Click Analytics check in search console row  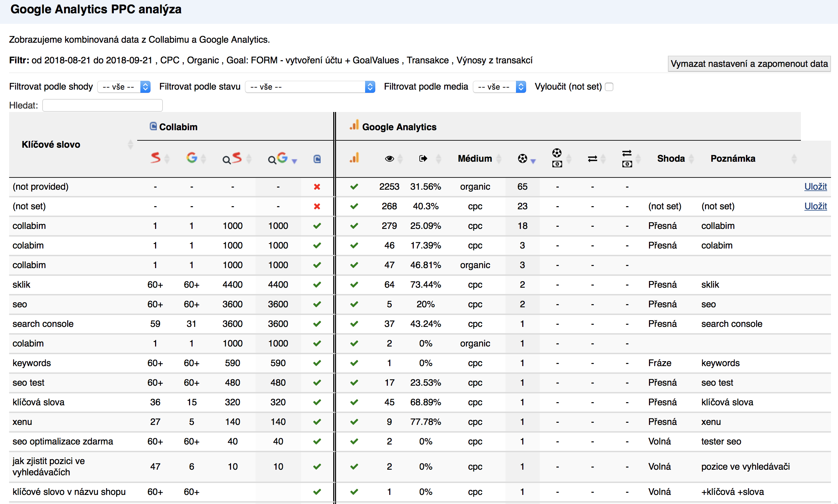click(x=354, y=324)
